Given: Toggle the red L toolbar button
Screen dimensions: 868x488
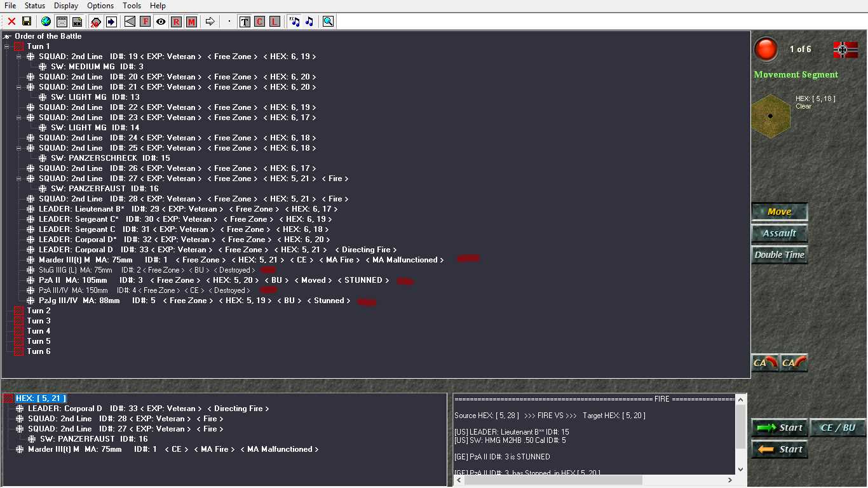Looking at the screenshot, I should (x=275, y=22).
